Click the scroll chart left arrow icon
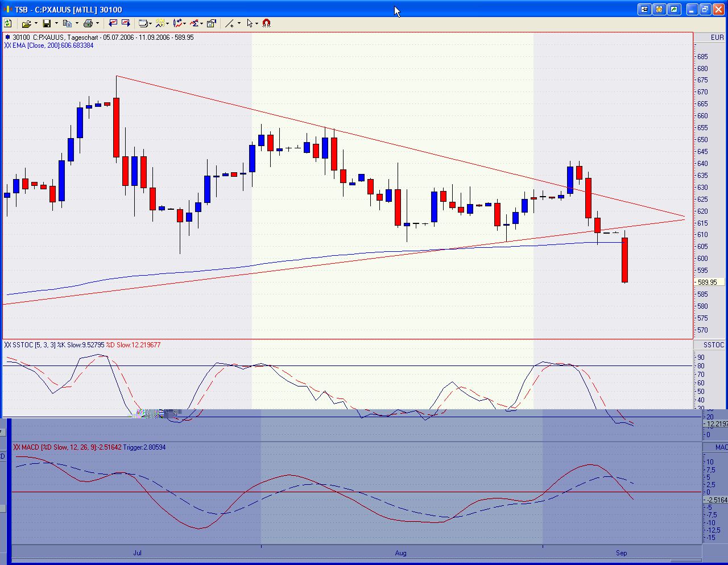Screen dimensions: 728x565 113,23
